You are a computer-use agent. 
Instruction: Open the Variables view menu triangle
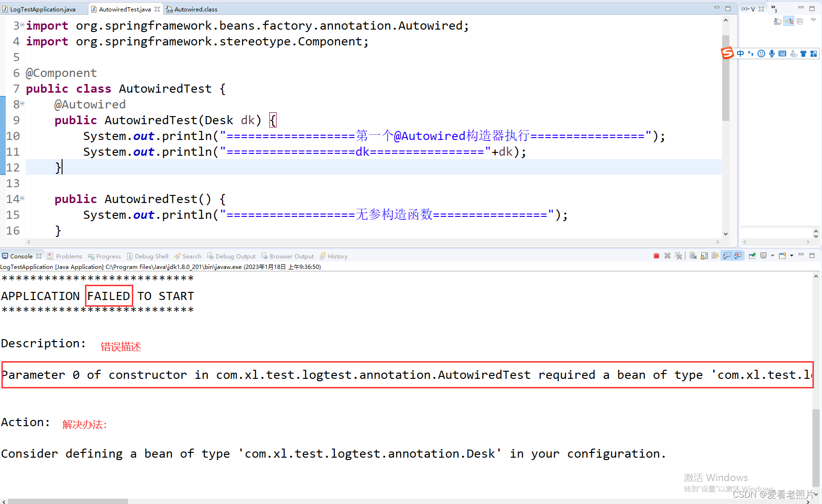point(813,20)
